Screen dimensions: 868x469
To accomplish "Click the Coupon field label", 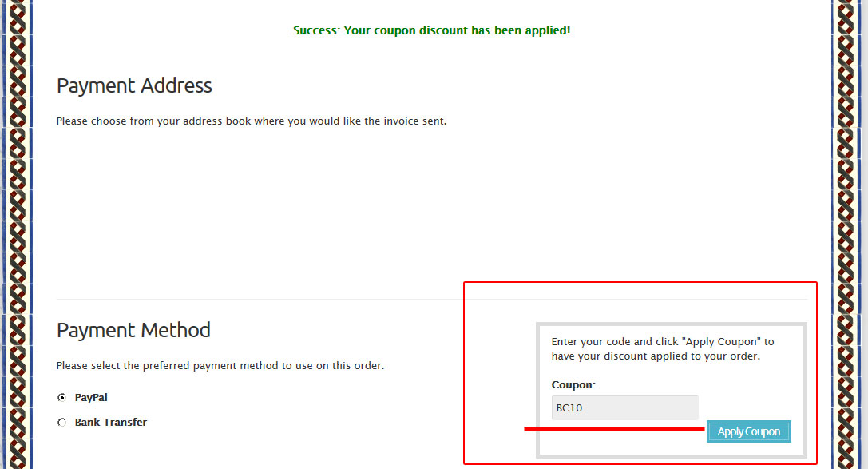I will coord(573,385).
